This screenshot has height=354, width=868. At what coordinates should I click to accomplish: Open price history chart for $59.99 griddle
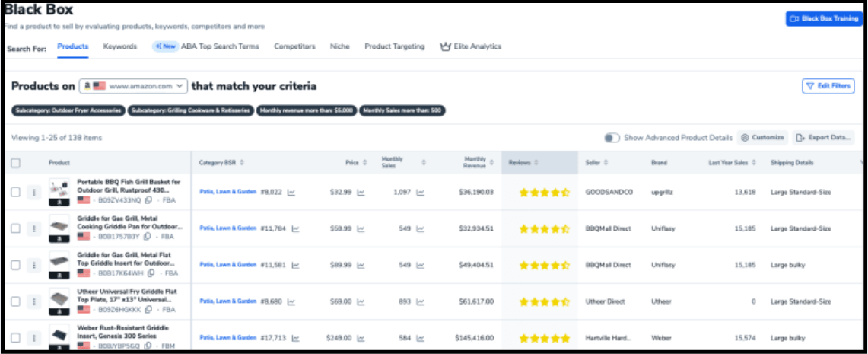(361, 228)
